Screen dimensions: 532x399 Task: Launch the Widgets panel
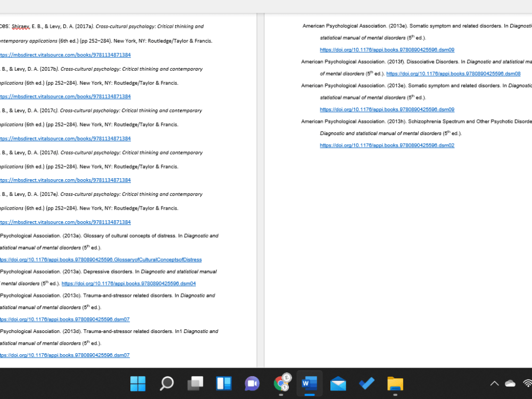223,384
